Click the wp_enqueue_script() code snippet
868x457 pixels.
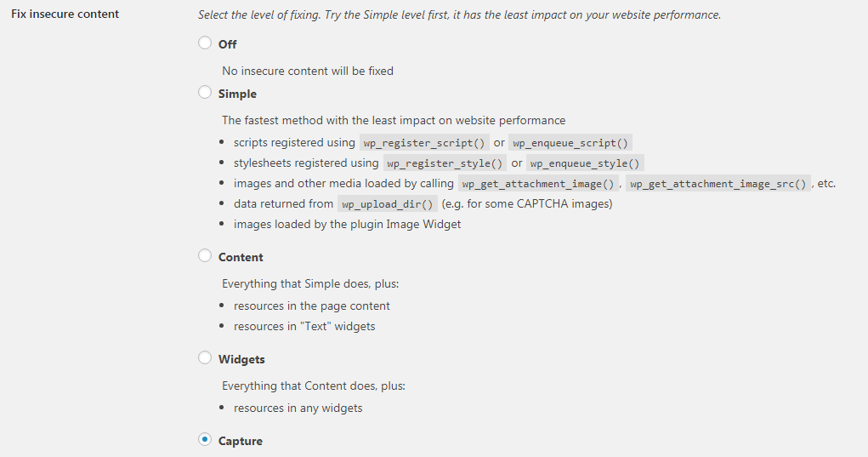570,143
